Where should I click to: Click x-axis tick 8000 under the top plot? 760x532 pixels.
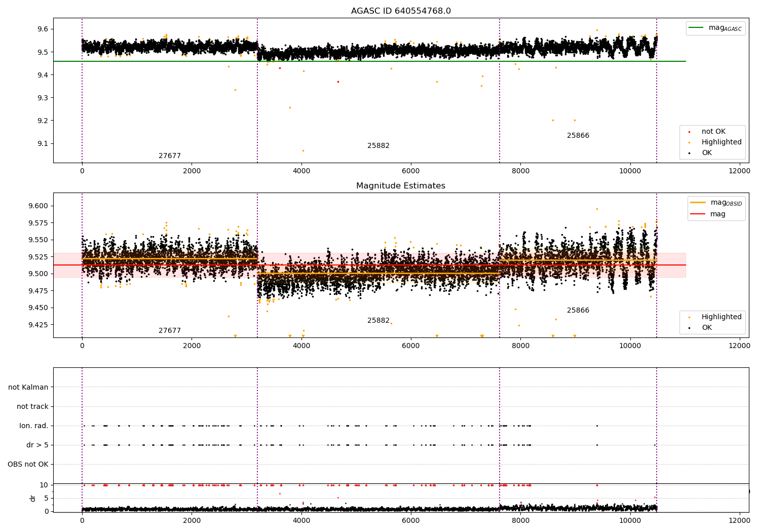(520, 171)
